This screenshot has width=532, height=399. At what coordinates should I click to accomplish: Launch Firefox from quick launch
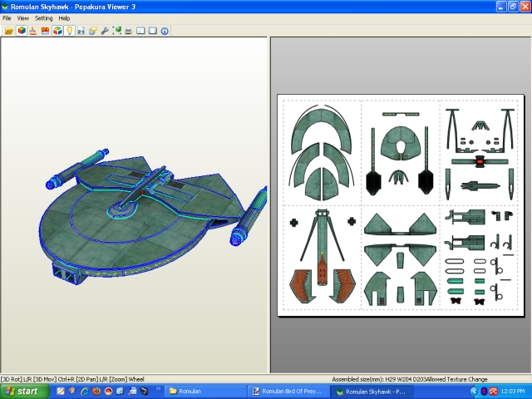click(96, 392)
